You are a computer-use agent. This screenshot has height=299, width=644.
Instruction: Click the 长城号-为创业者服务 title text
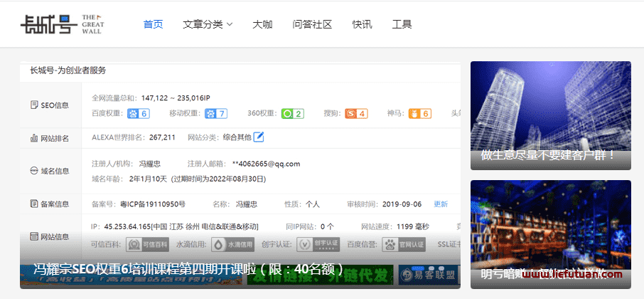coord(68,70)
